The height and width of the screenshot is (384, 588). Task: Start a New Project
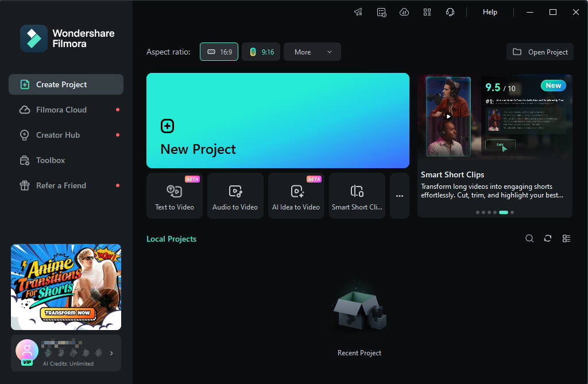tap(278, 121)
